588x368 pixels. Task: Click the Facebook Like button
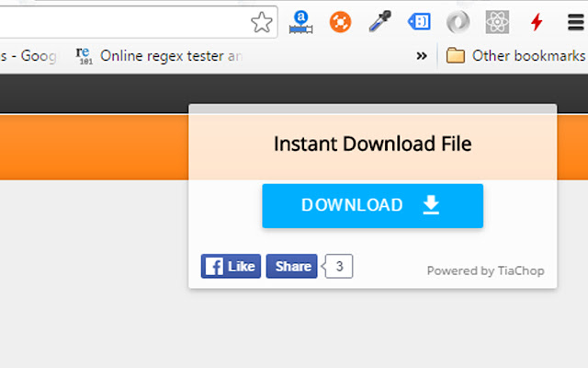tap(231, 266)
